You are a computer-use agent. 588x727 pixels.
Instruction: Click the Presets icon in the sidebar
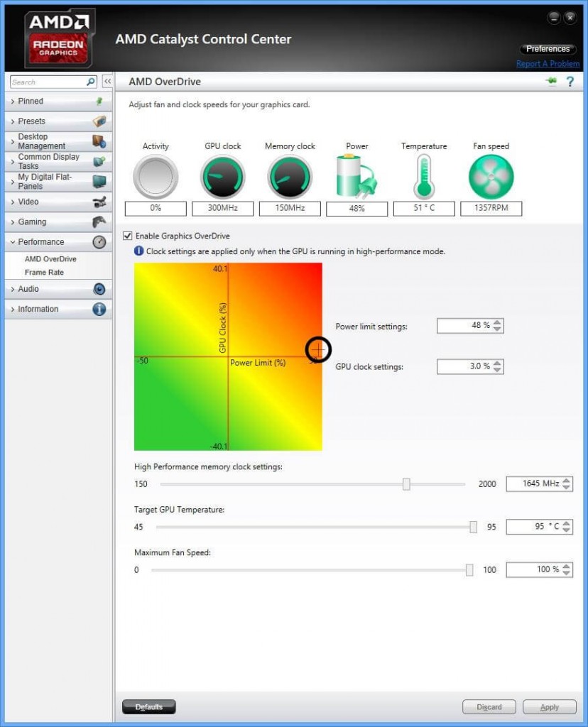click(99, 121)
